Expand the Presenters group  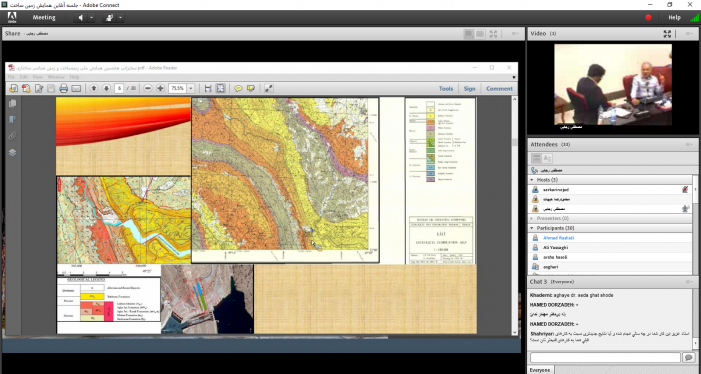(x=532, y=219)
